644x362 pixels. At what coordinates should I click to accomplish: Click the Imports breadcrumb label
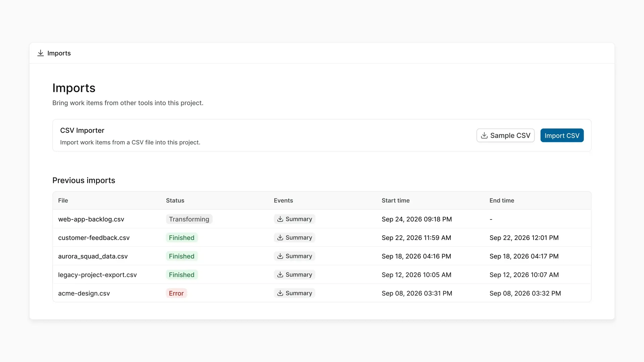(x=59, y=53)
